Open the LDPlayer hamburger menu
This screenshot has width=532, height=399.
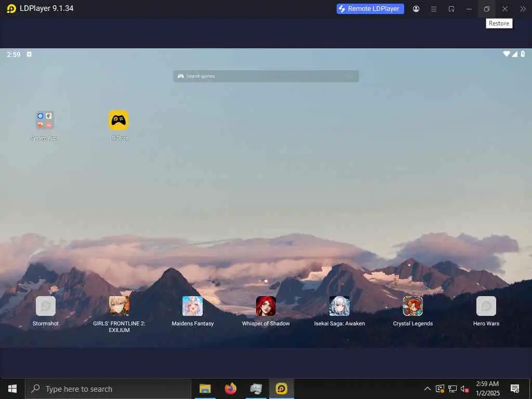point(434,9)
